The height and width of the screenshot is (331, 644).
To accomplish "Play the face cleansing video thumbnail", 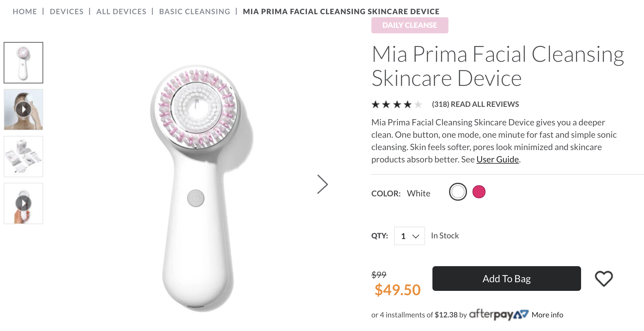I will (23, 110).
